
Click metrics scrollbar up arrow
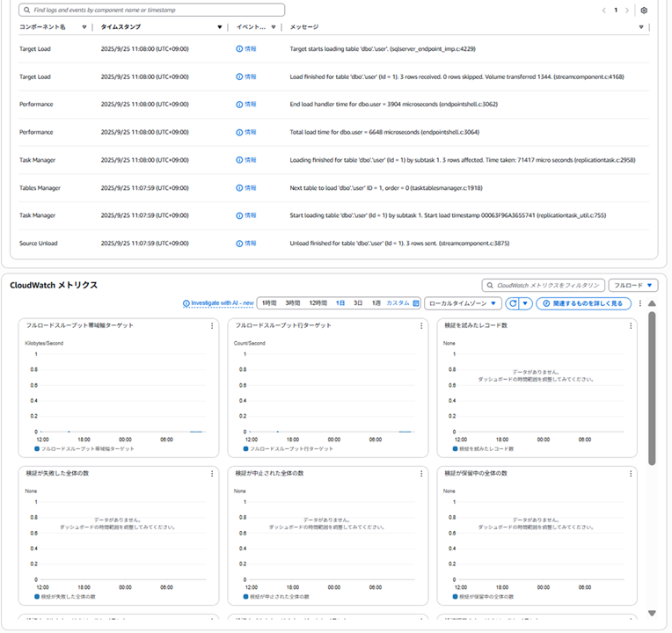(652, 303)
